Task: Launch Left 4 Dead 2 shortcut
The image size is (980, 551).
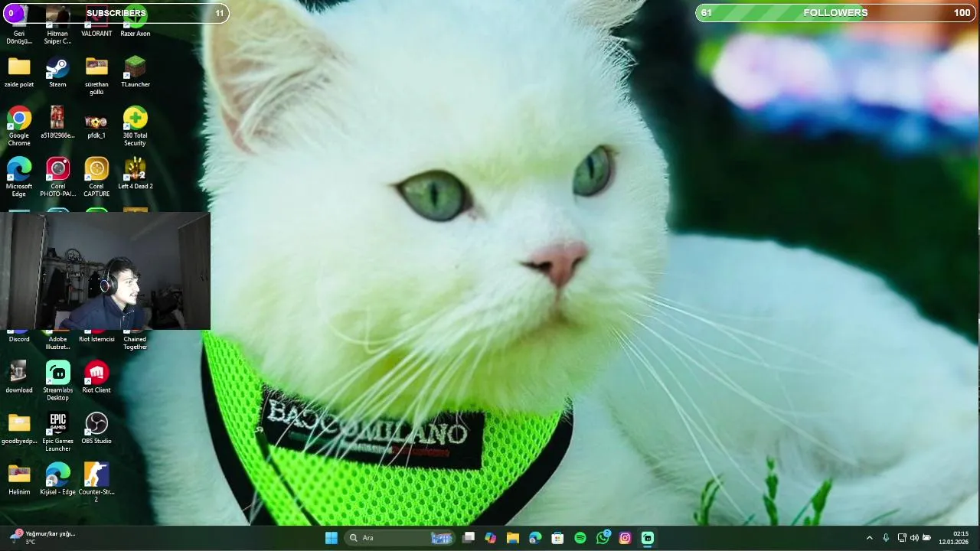Action: 135,174
